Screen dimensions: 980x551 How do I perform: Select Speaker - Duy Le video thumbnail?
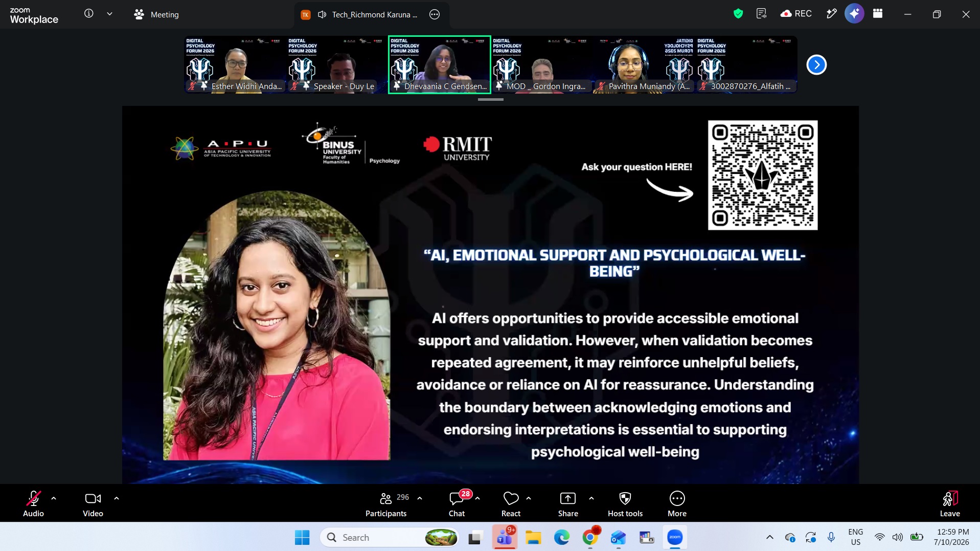point(337,64)
